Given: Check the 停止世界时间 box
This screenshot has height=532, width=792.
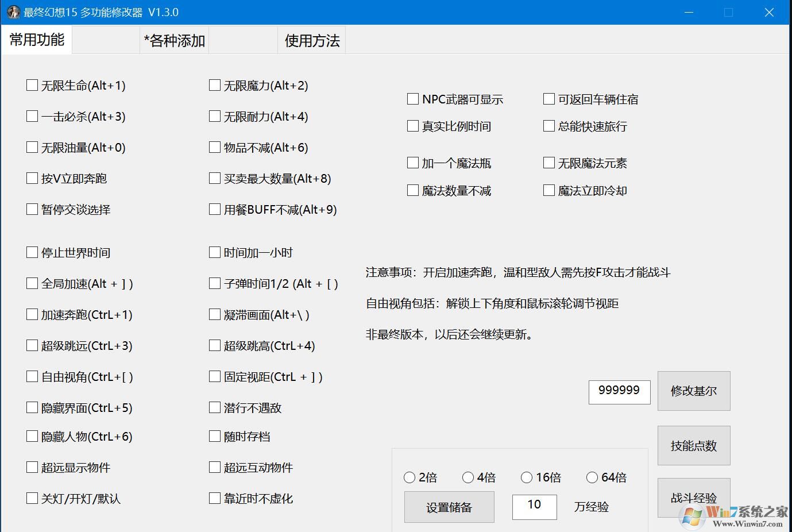Looking at the screenshot, I should coord(32,252).
